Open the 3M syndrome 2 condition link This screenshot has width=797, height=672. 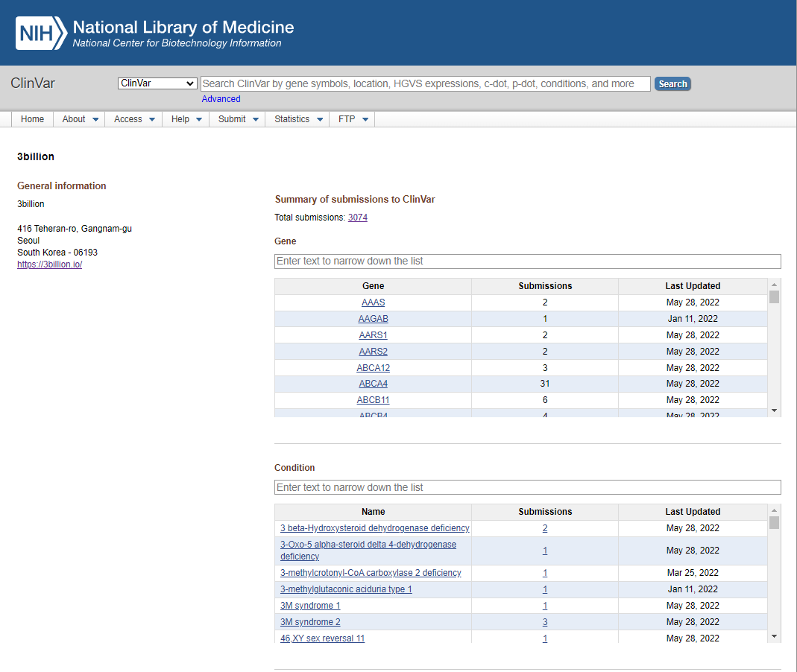[310, 622]
